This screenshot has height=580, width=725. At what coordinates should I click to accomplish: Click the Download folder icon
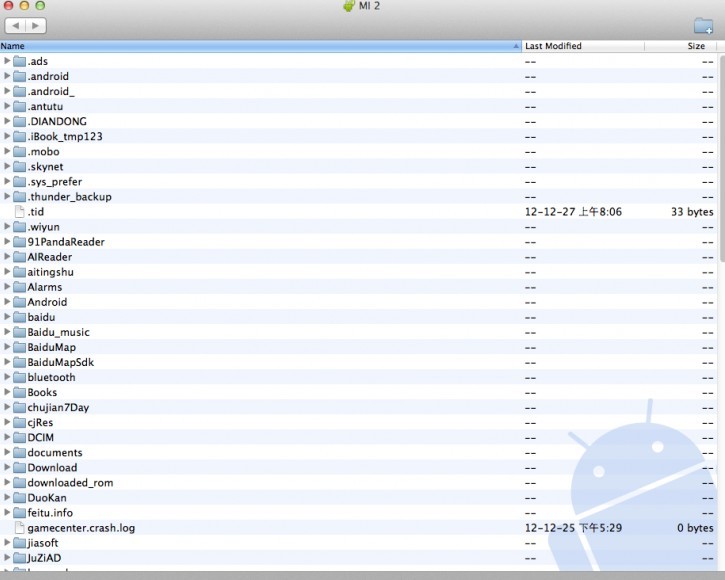click(19, 468)
